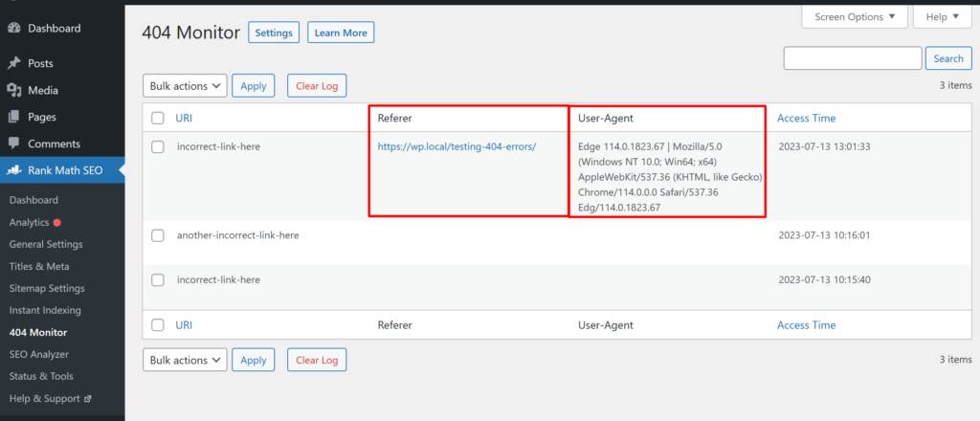
Task: Expand the Screen Options panel
Action: 855,17
